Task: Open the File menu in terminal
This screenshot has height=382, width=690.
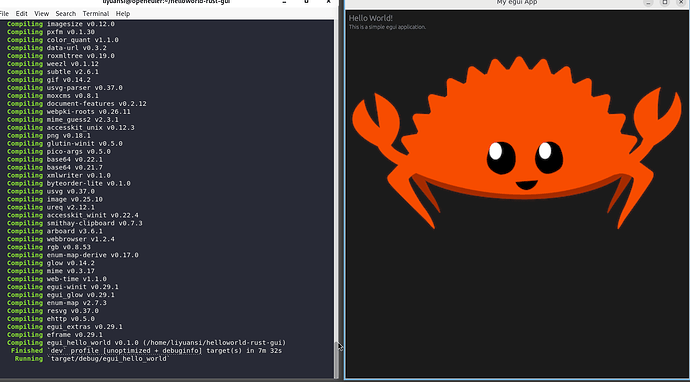Action: point(4,14)
